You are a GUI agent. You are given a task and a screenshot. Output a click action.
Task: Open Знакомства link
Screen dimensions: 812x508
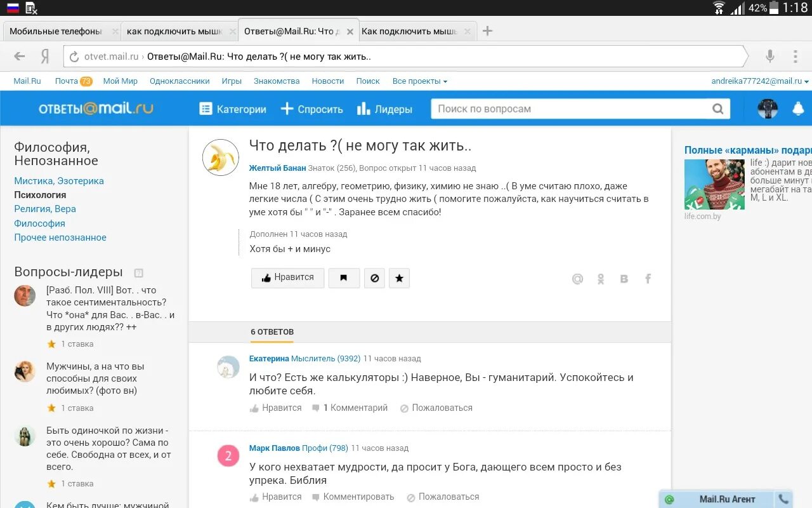[x=277, y=81]
